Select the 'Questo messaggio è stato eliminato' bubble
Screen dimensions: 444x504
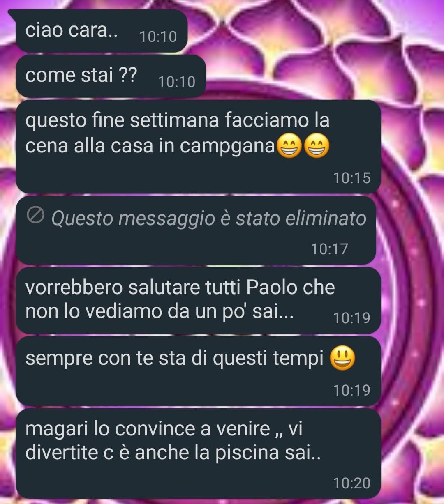pyautogui.click(x=196, y=230)
